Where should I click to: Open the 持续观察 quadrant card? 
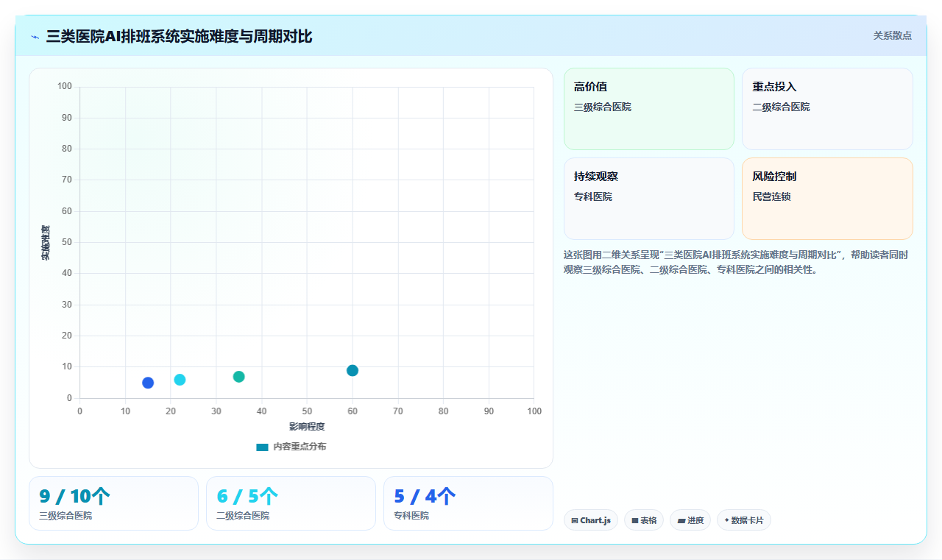(x=649, y=199)
